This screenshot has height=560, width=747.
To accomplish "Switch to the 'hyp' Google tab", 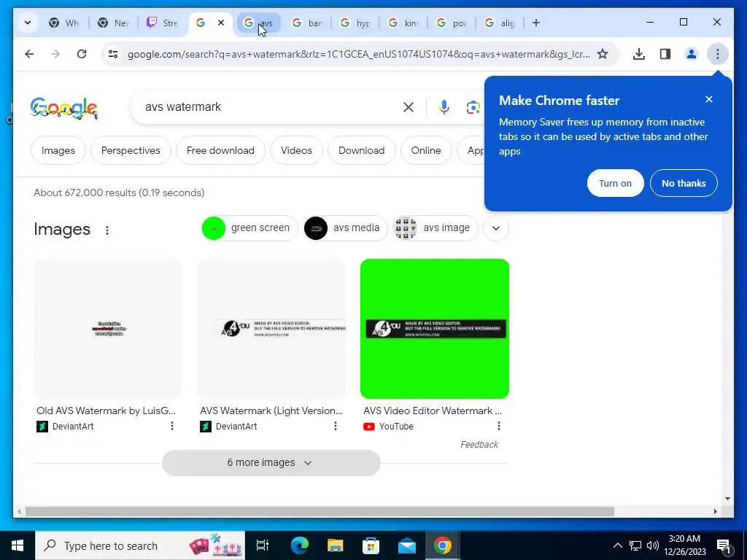I will click(x=355, y=23).
